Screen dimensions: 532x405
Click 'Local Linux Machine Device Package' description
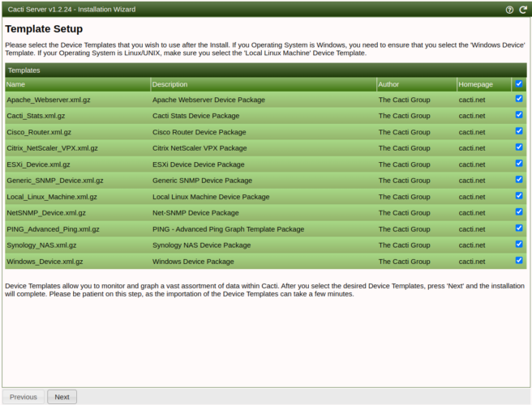pyautogui.click(x=211, y=197)
